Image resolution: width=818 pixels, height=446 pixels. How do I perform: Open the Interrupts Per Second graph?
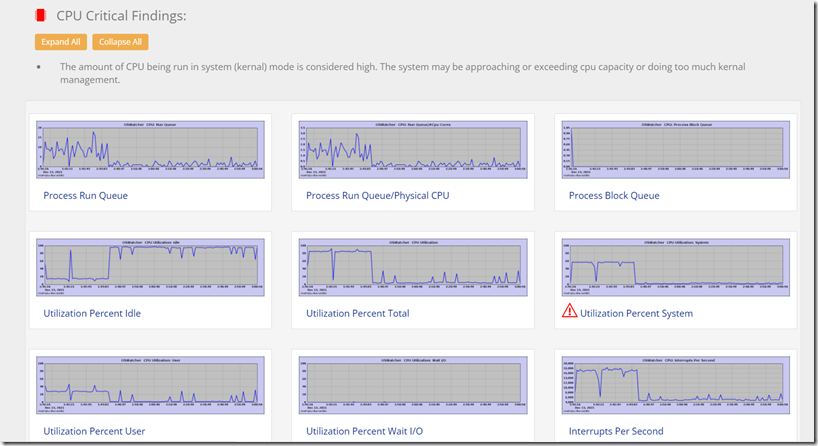(676, 385)
